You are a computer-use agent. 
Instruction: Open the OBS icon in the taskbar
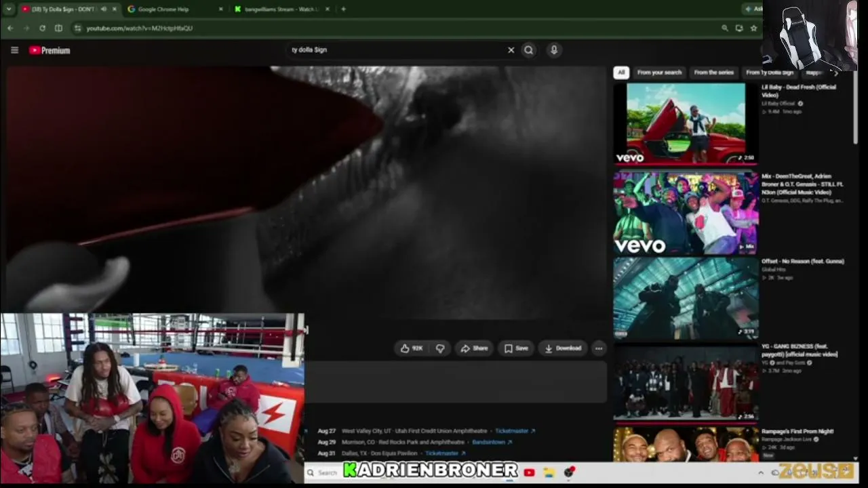tap(570, 472)
